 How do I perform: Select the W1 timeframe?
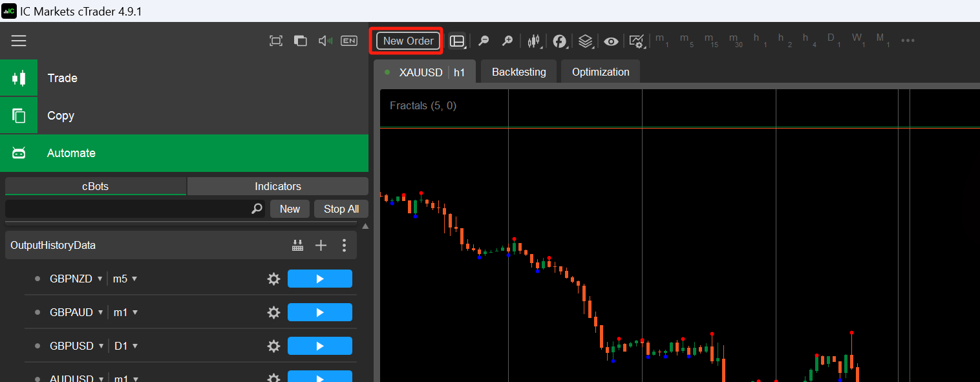point(858,40)
